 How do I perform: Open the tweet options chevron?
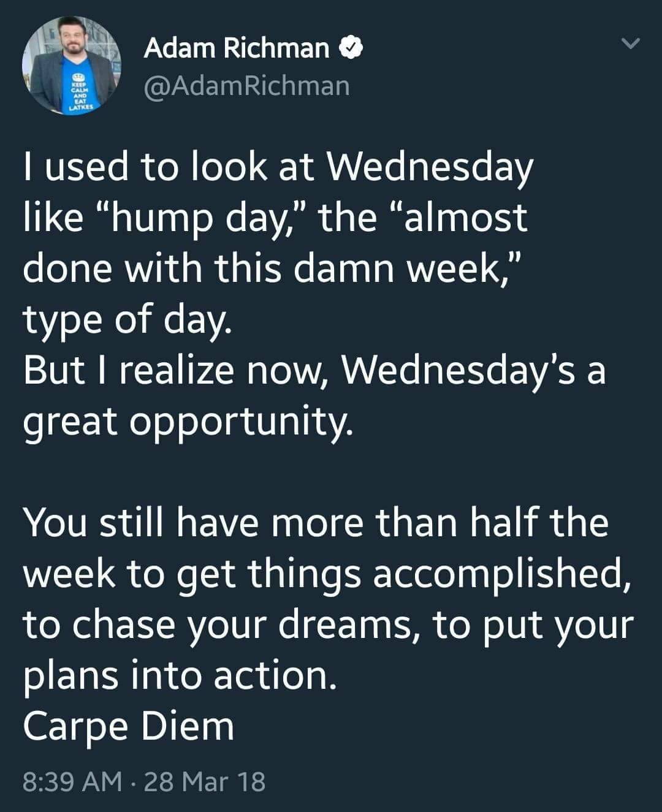pos(630,44)
